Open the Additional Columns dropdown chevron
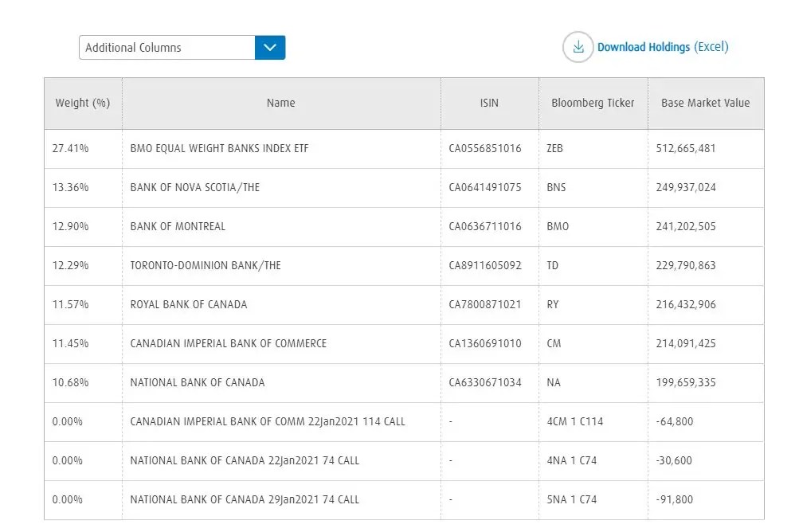 click(269, 48)
